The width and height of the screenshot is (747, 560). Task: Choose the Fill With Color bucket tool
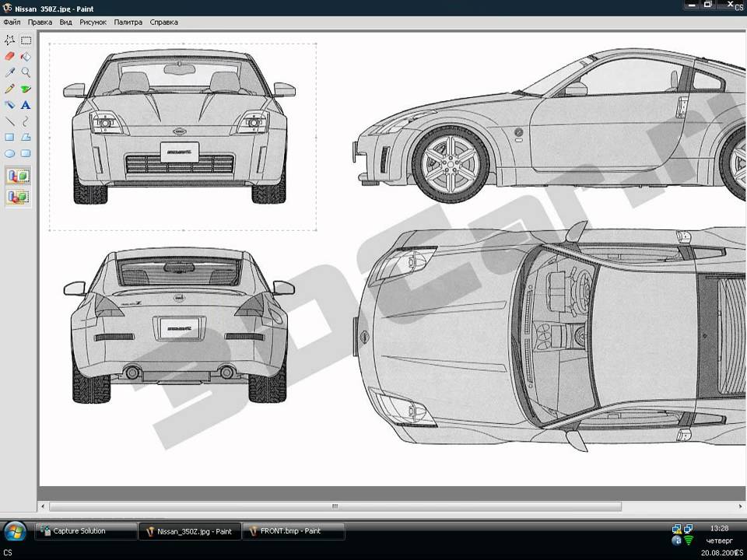[x=26, y=56]
